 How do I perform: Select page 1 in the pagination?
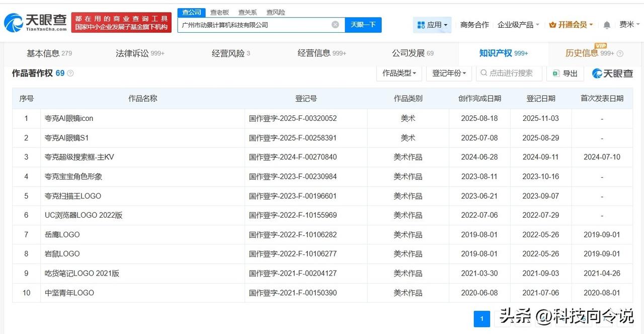(482, 318)
